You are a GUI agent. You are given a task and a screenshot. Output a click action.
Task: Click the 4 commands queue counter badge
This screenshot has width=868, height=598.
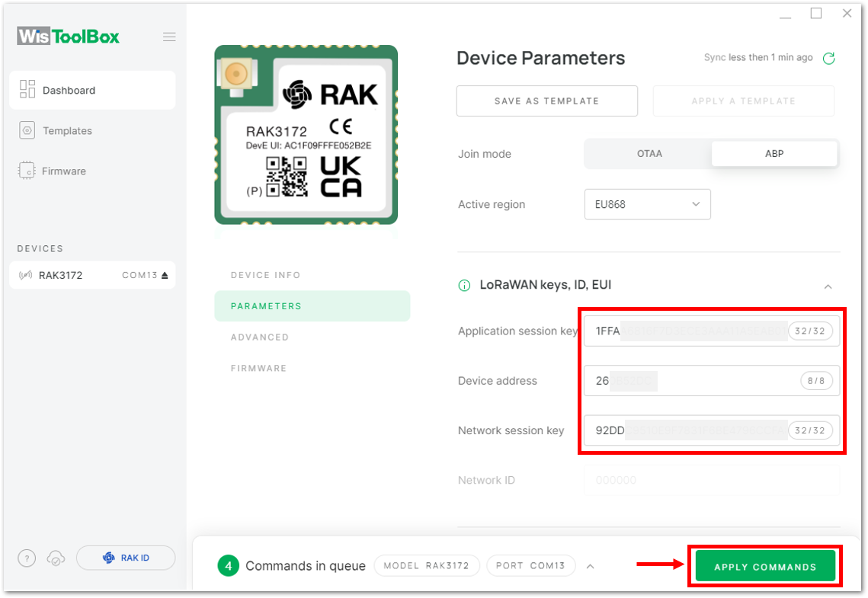[228, 566]
